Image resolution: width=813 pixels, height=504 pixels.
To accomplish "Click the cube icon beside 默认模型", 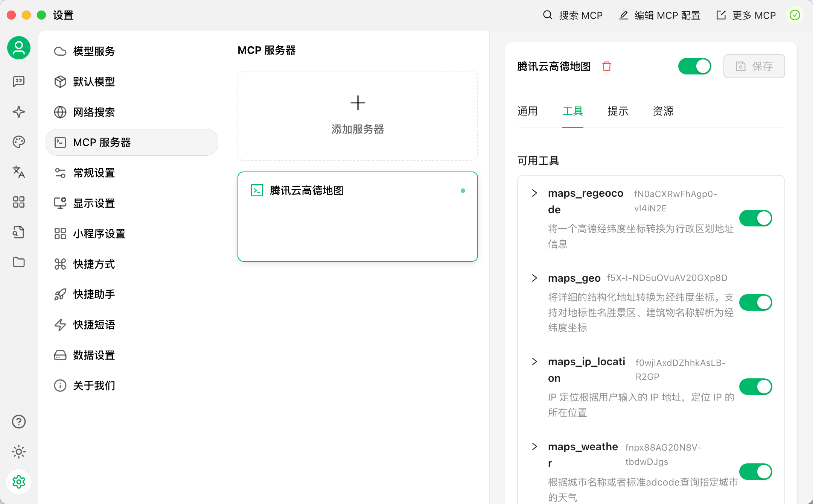I will (60, 82).
